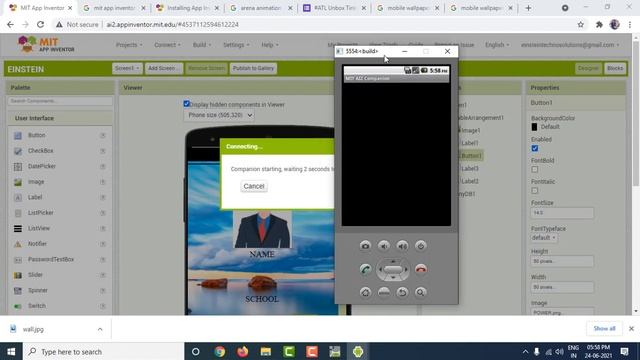Open the FontTypeface default dropdown
This screenshot has width=640, height=360.
point(543,238)
